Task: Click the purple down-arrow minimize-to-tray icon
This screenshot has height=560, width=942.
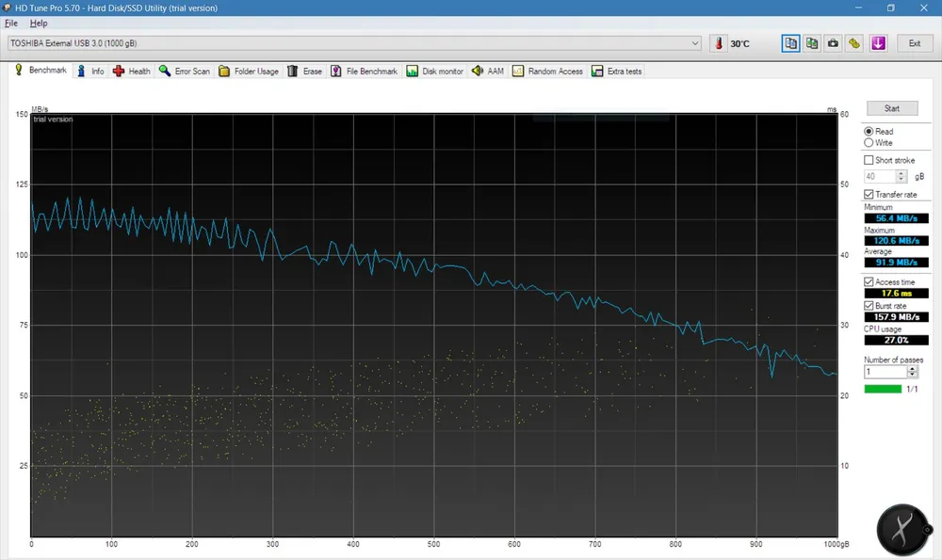Action: [878, 43]
